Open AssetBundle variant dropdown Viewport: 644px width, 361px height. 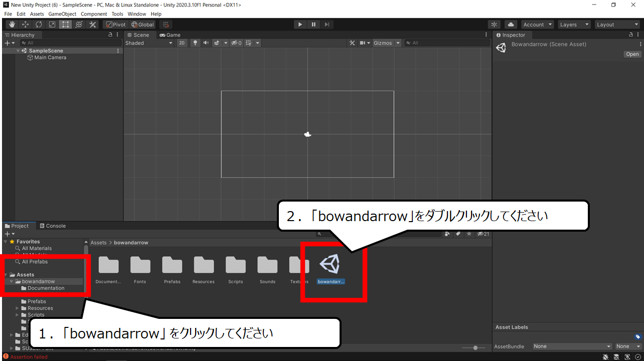(628, 346)
